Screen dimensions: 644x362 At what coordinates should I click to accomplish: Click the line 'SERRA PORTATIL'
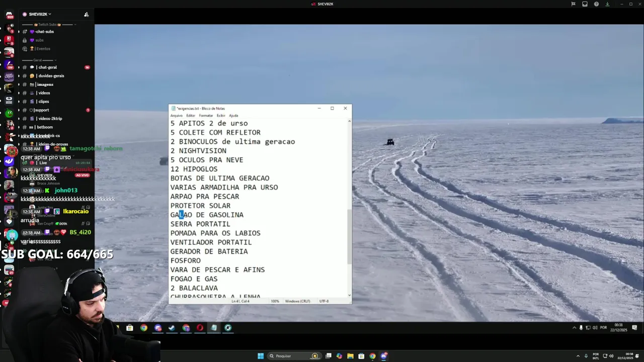click(x=200, y=224)
